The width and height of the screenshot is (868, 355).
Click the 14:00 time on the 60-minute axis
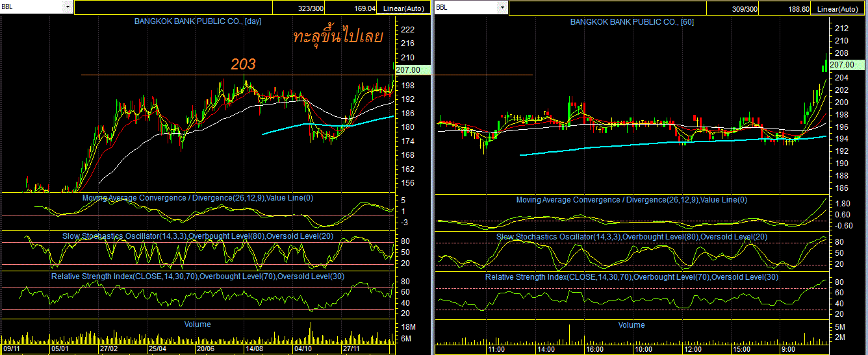click(x=546, y=349)
